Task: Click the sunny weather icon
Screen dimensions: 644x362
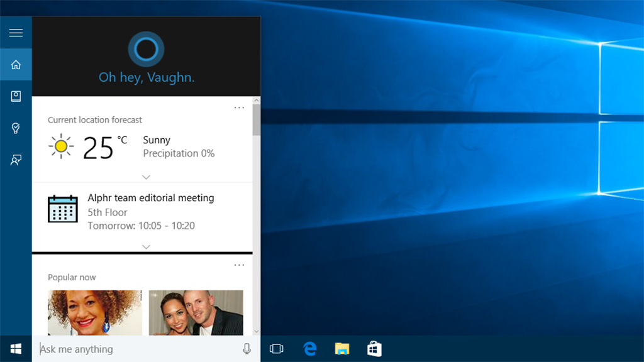Action: click(x=61, y=146)
